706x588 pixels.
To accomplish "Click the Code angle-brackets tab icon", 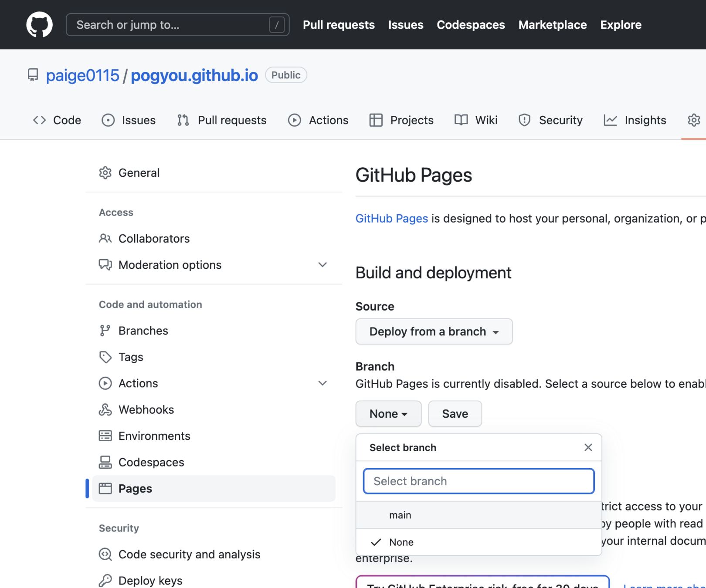I will [40, 120].
